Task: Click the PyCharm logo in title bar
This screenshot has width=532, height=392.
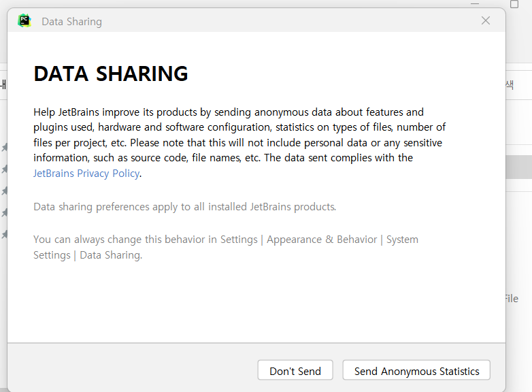Action: [24, 20]
